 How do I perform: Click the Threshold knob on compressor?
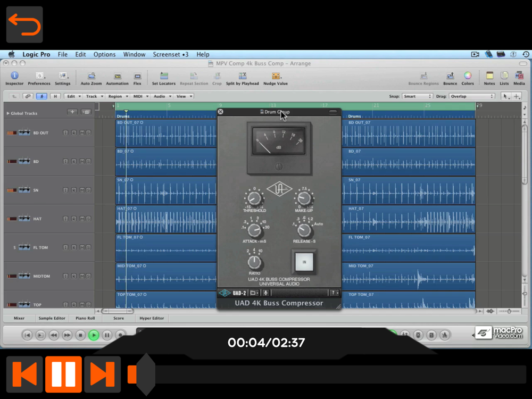tap(254, 198)
